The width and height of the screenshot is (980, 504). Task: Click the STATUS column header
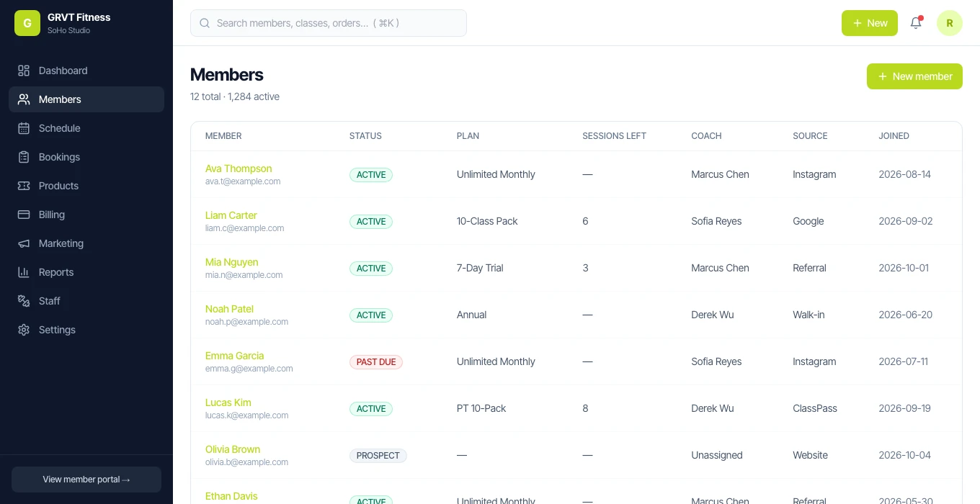click(x=365, y=136)
